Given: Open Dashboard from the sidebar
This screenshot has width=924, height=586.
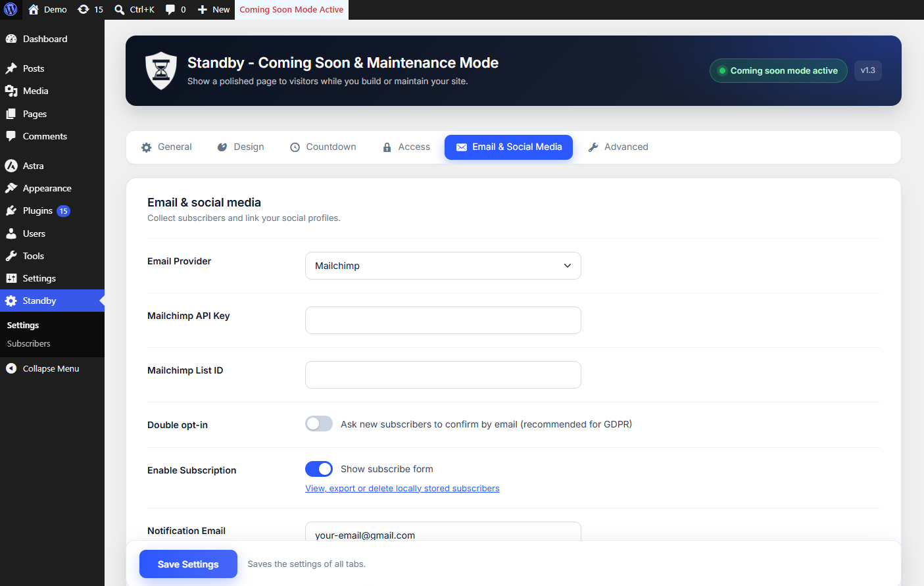Looking at the screenshot, I should click(x=52, y=39).
